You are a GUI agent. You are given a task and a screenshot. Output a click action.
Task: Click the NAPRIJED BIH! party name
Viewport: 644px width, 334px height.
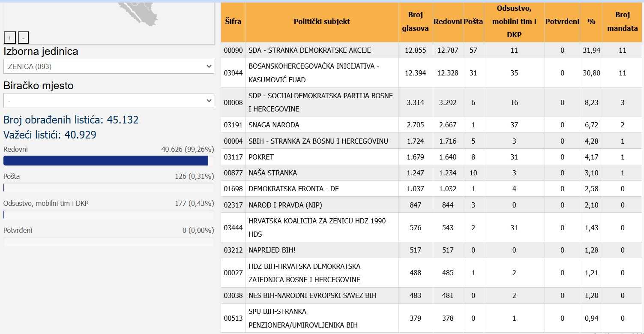pyautogui.click(x=272, y=250)
